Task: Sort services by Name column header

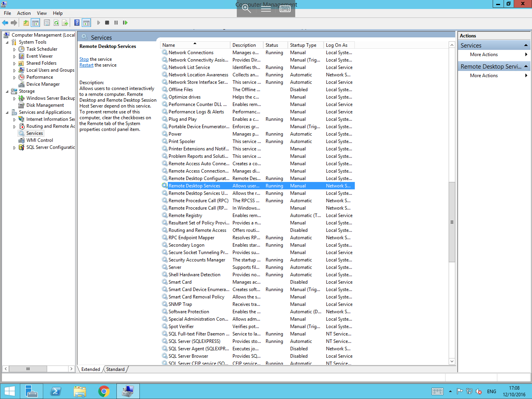Action: pyautogui.click(x=195, y=45)
